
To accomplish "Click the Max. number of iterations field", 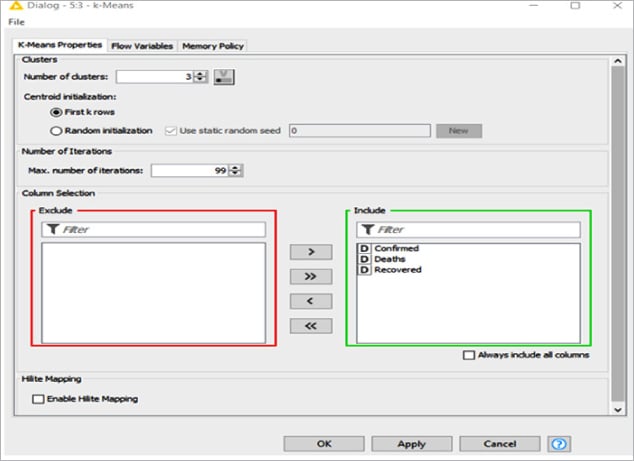I will click(190, 170).
